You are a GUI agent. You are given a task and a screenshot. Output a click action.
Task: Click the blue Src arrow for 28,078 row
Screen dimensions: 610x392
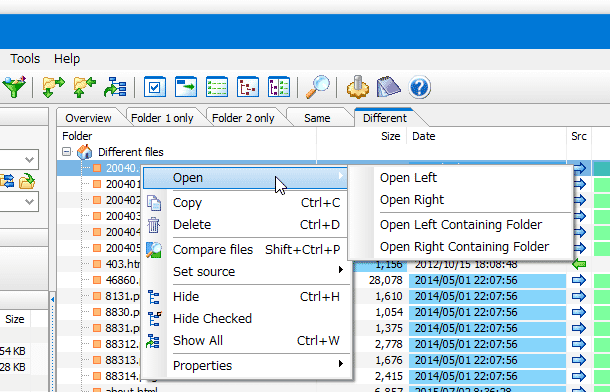(579, 280)
